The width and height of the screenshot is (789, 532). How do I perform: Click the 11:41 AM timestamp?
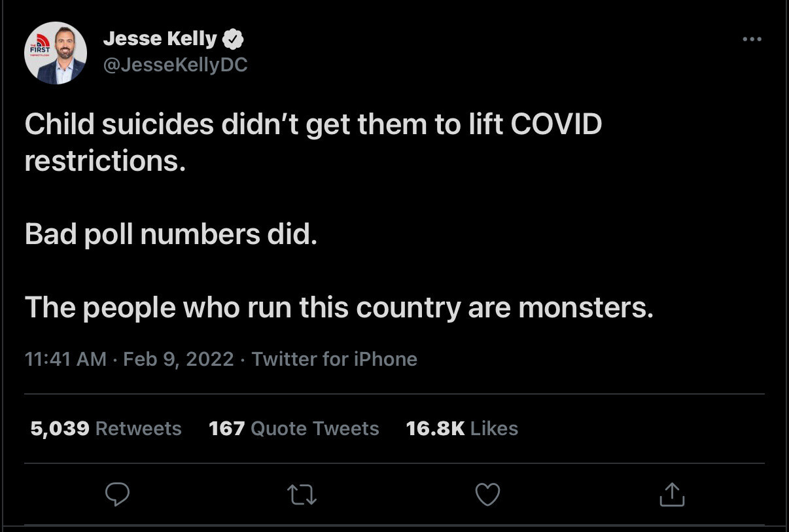(x=65, y=359)
